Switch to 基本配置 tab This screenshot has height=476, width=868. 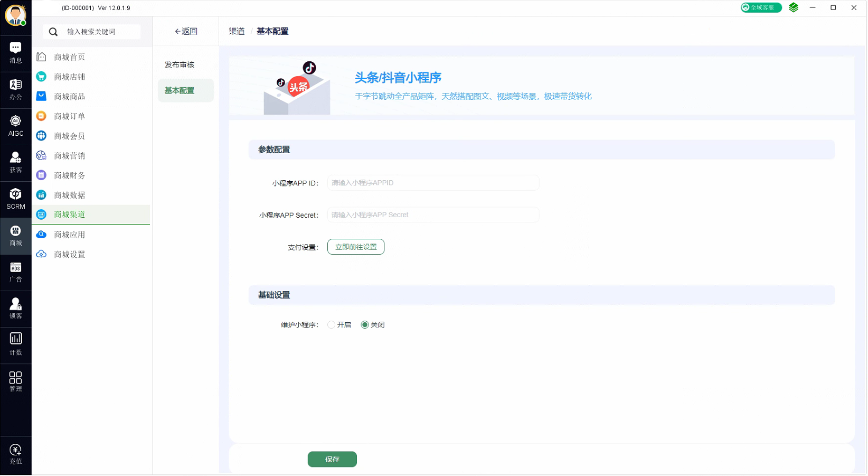[x=186, y=90]
